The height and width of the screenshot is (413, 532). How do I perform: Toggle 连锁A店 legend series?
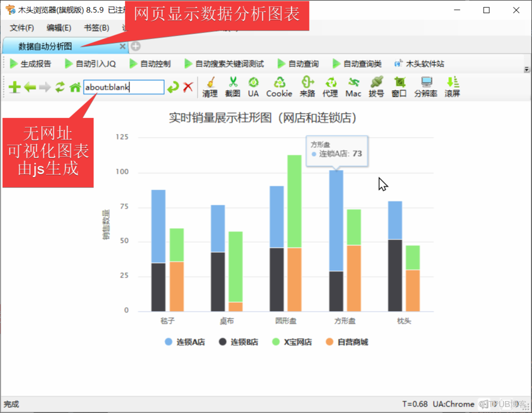point(185,342)
